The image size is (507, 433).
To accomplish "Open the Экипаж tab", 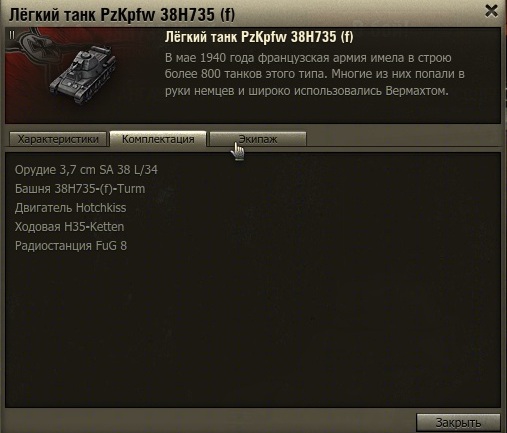I will [x=258, y=139].
